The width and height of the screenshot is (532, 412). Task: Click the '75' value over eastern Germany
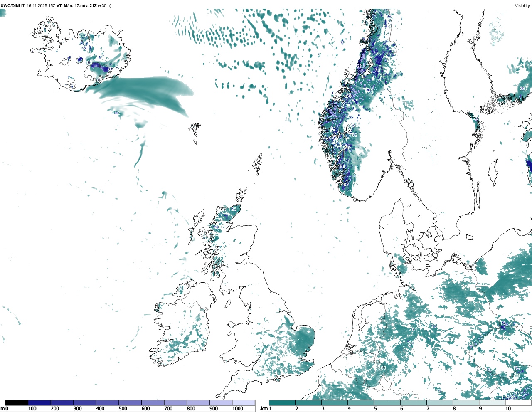tap(503, 323)
